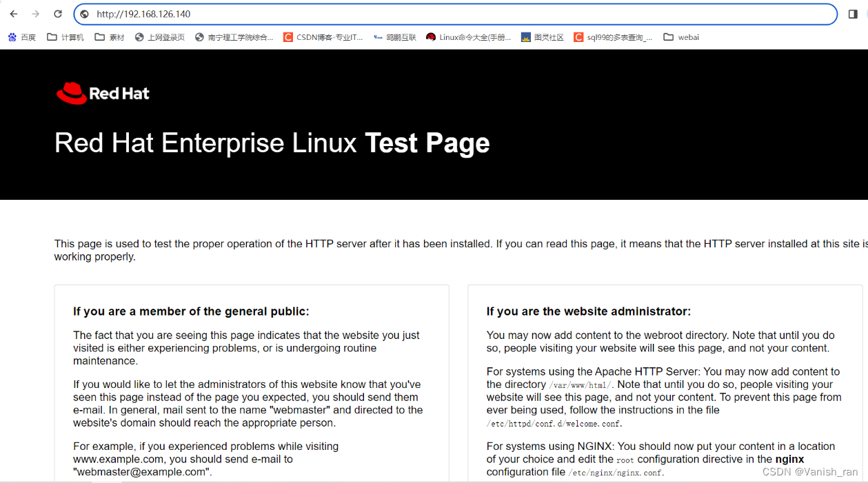
Task: Reload the page with the refresh icon
Action: 58,14
